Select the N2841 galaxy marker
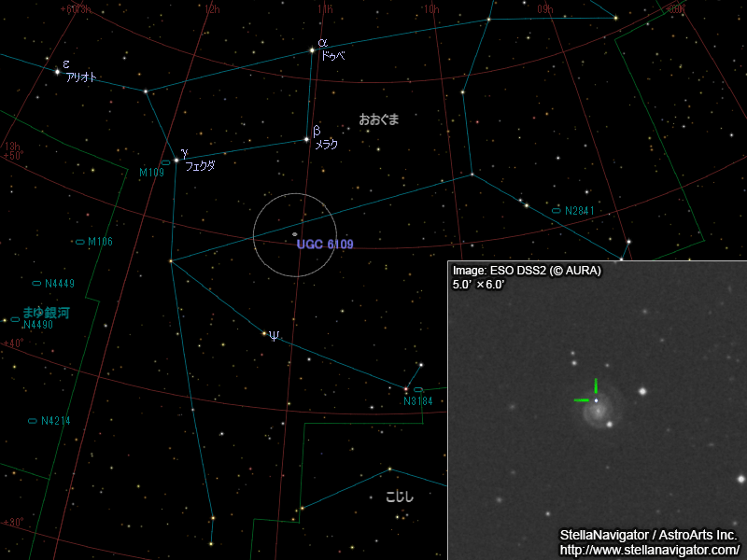This screenshot has height=560, width=747. click(555, 210)
